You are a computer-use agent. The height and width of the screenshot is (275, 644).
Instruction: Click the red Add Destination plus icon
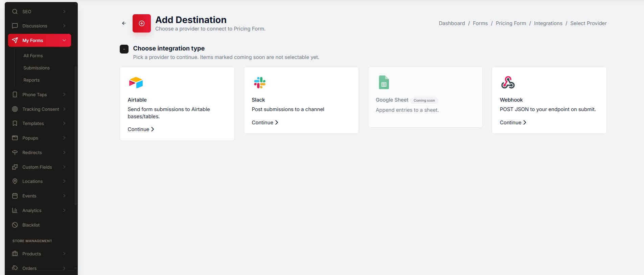pos(142,23)
